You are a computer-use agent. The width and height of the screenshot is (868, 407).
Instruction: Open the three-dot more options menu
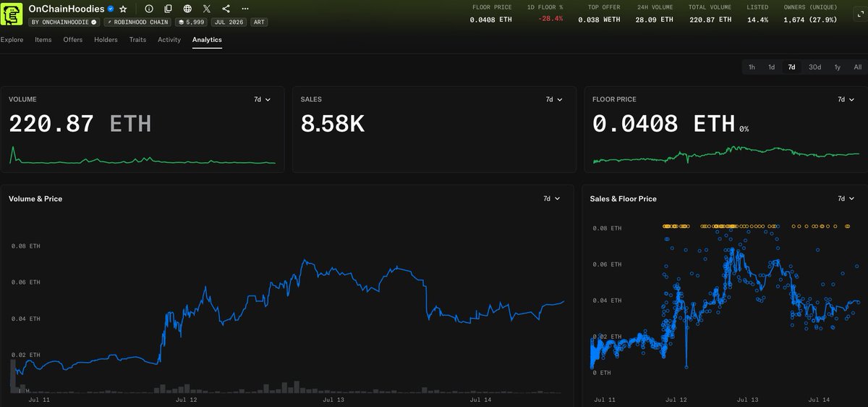pos(246,9)
